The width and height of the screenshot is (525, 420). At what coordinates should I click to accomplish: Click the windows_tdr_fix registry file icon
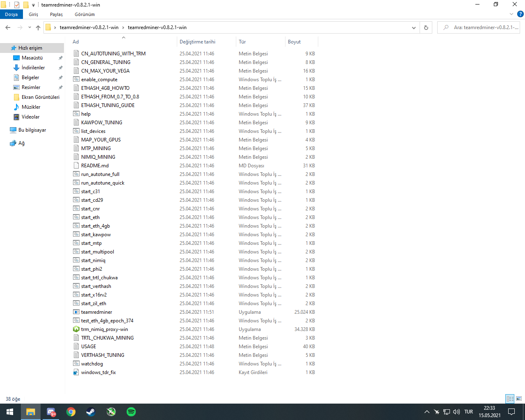point(76,372)
